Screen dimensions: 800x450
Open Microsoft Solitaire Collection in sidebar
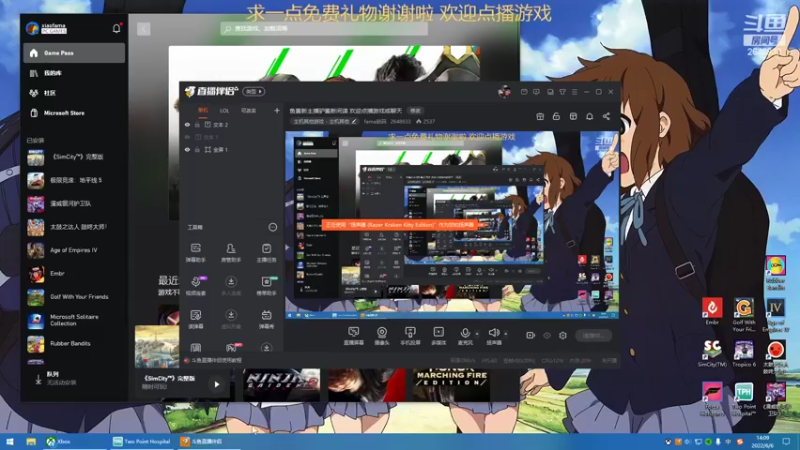click(x=74, y=320)
